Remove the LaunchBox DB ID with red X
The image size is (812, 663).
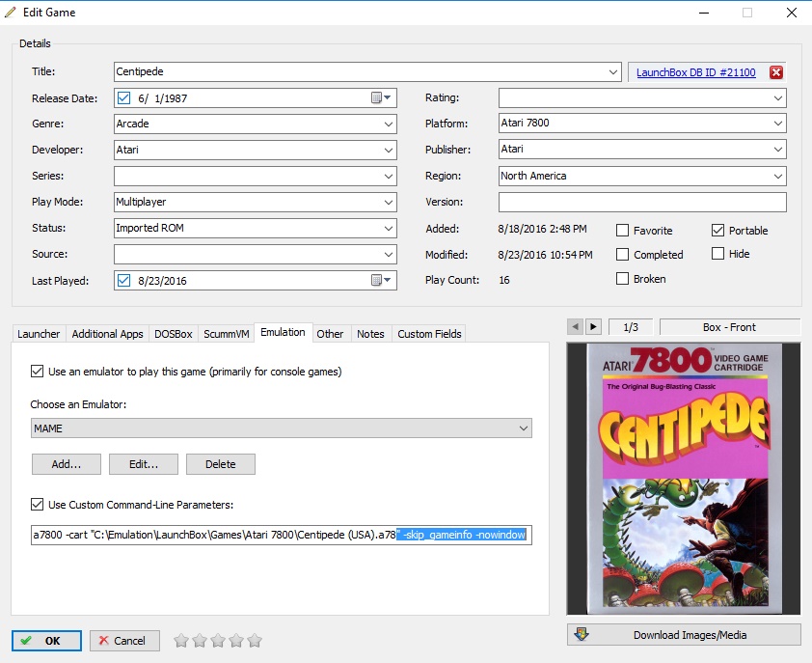pos(776,72)
